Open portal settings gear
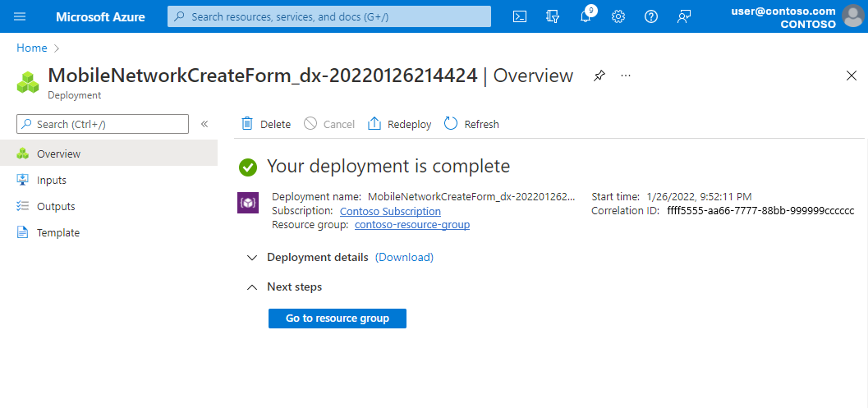Viewport: 868px width, 408px height. (x=618, y=16)
